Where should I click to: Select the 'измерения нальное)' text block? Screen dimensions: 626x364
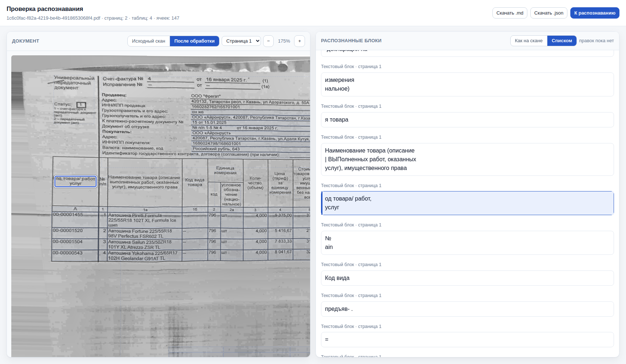tap(467, 84)
